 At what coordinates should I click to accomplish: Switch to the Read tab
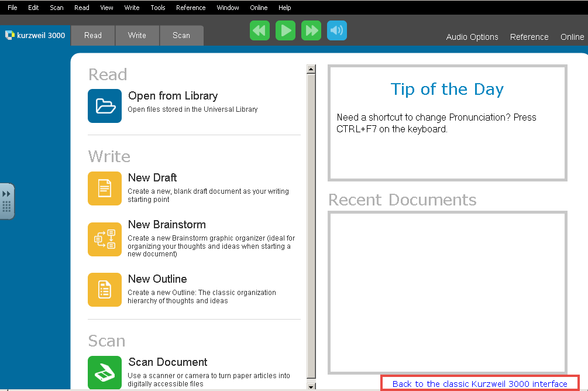click(x=93, y=35)
